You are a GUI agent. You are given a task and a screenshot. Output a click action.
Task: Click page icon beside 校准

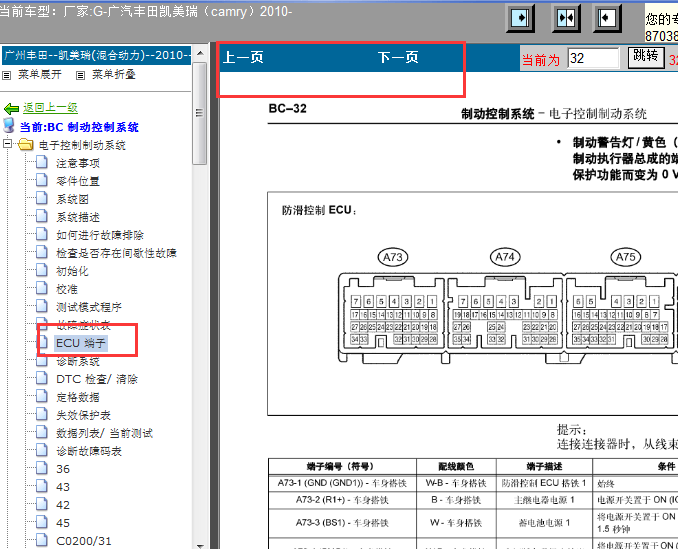pos(42,288)
